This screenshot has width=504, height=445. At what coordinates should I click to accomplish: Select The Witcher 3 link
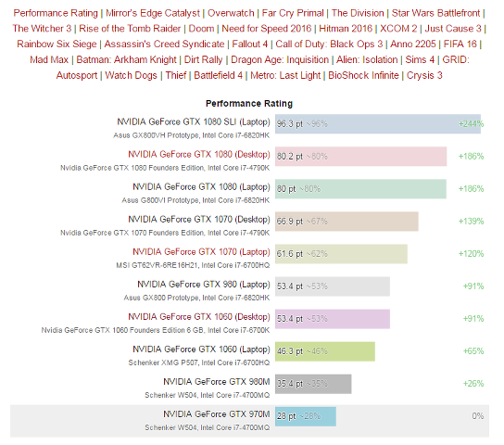42,29
